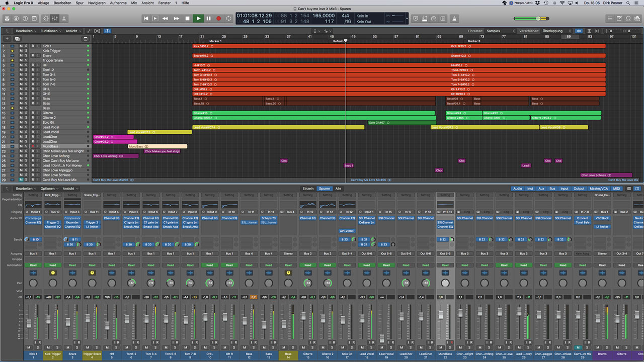The height and width of the screenshot is (362, 644).
Task: Click the Rewind transport button
Action: coord(165,19)
